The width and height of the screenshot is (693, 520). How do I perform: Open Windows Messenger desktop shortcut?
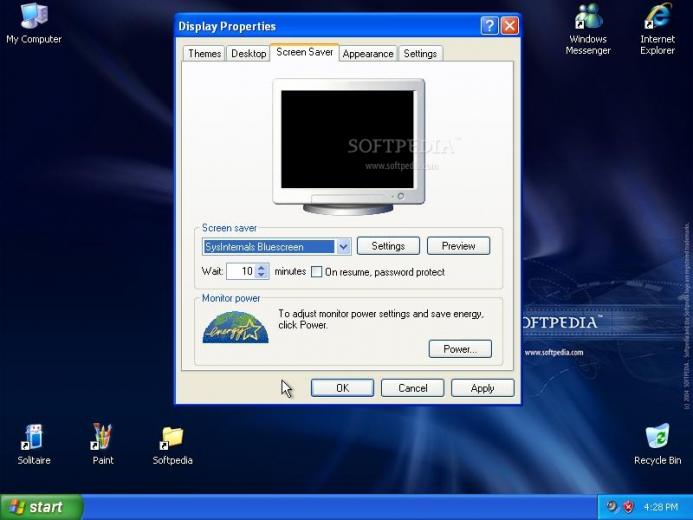588,29
